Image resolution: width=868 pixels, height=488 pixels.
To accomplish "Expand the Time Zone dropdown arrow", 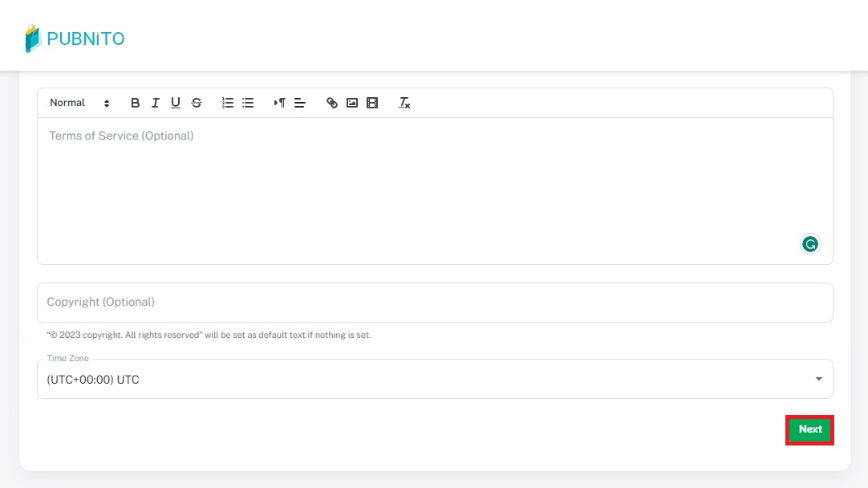I will (x=818, y=379).
